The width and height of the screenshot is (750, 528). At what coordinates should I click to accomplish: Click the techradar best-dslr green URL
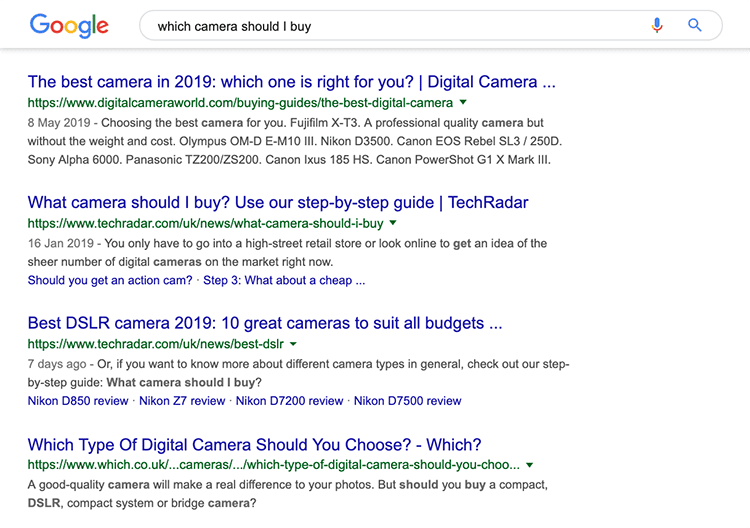pyautogui.click(x=155, y=344)
